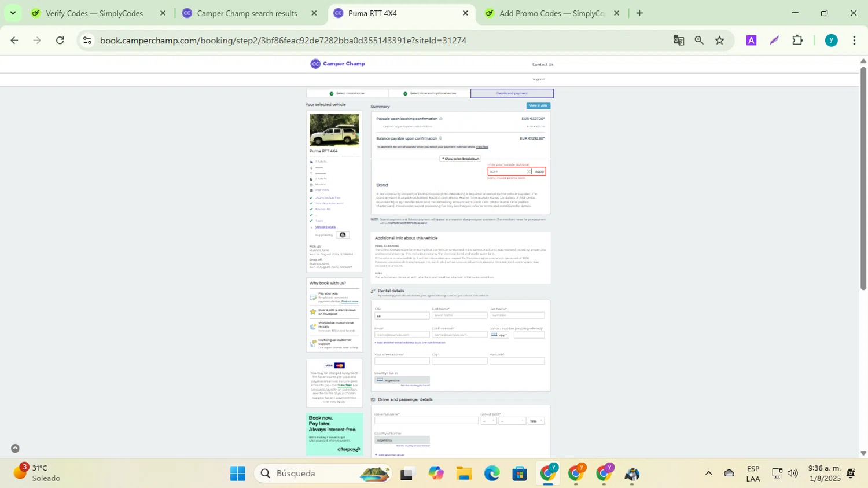Reload the current page
Viewport: 868px width, 488px height.
60,41
